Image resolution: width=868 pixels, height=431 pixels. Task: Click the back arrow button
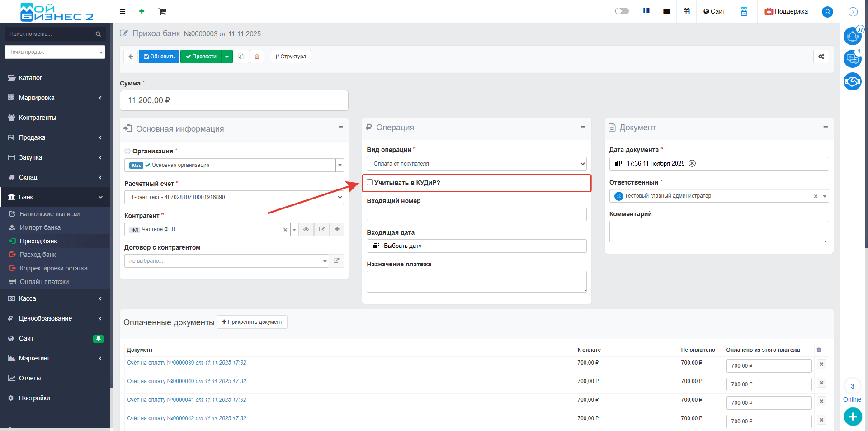coord(131,57)
